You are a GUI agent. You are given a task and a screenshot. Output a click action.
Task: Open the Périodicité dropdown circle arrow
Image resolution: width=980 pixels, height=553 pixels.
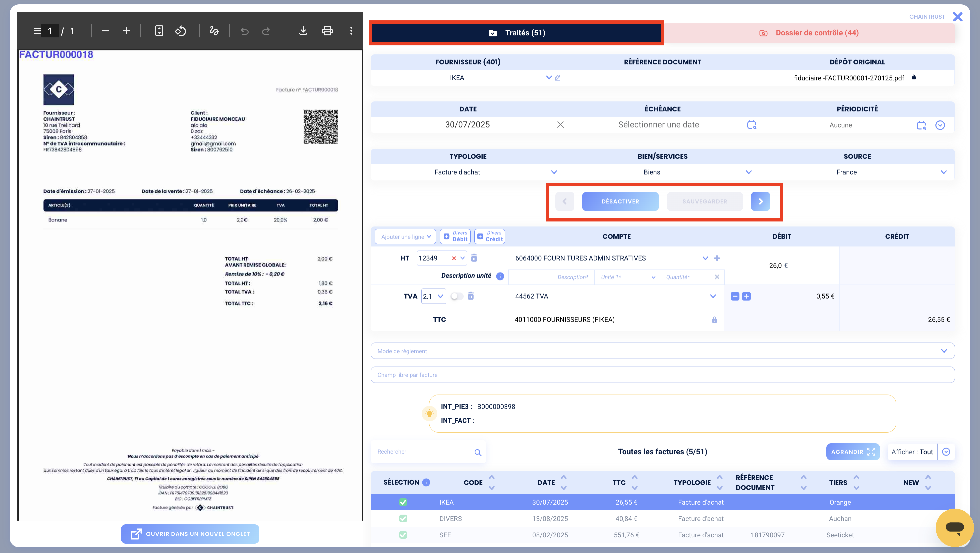pos(940,125)
